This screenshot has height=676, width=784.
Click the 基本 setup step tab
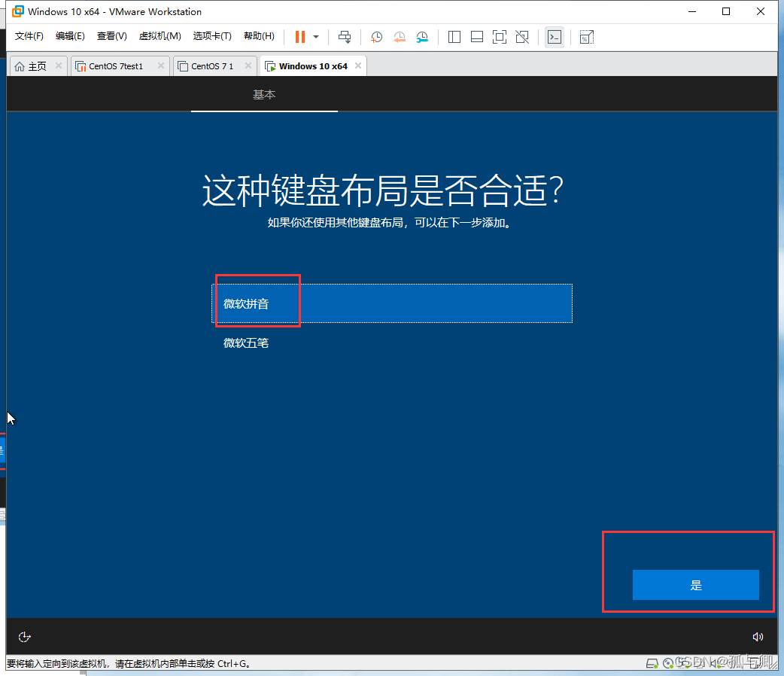264,95
